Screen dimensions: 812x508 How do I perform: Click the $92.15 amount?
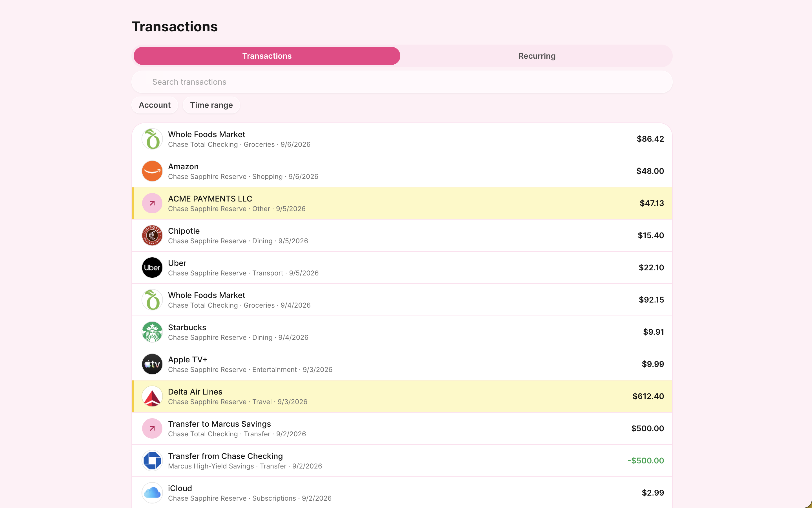(651, 300)
